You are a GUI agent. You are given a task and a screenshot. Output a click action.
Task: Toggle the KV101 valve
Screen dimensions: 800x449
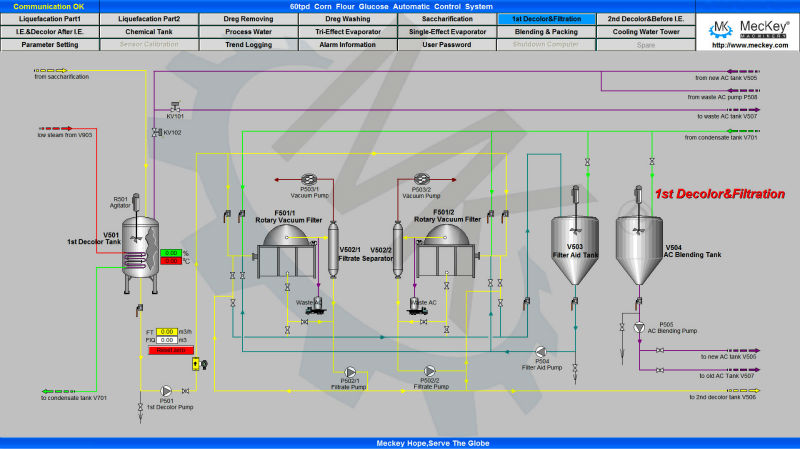pos(174,108)
